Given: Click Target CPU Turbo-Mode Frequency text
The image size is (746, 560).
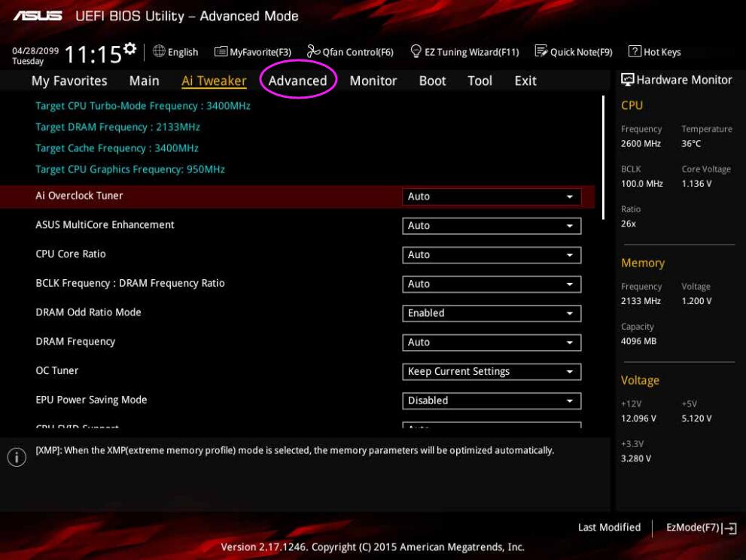Looking at the screenshot, I should click(x=143, y=106).
